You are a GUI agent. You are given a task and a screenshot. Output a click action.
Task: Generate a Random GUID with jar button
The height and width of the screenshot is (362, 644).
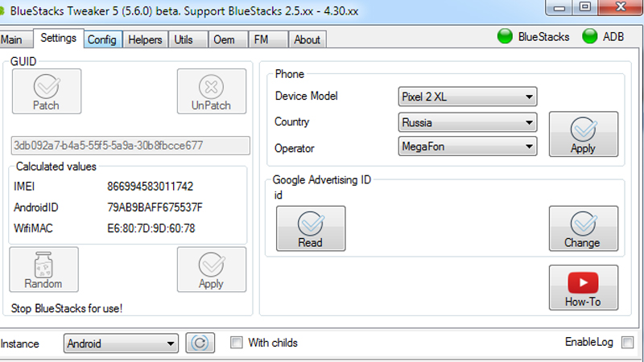(x=43, y=269)
